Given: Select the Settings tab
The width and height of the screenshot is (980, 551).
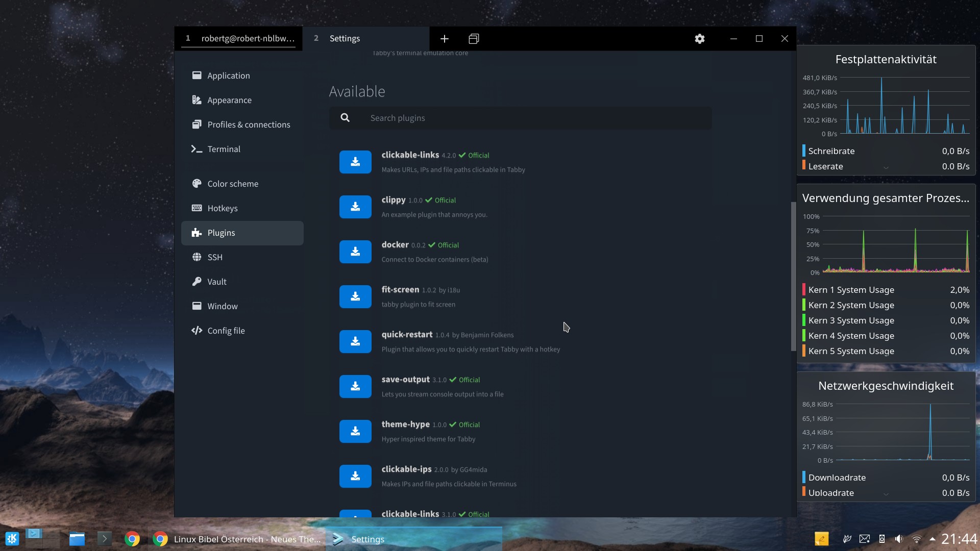Looking at the screenshot, I should (366, 39).
